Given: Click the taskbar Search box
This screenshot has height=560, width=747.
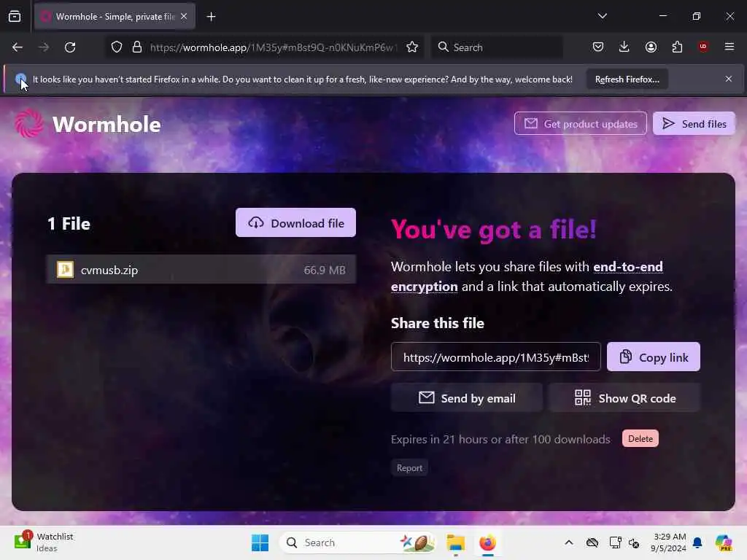Looking at the screenshot, I should pos(357,542).
